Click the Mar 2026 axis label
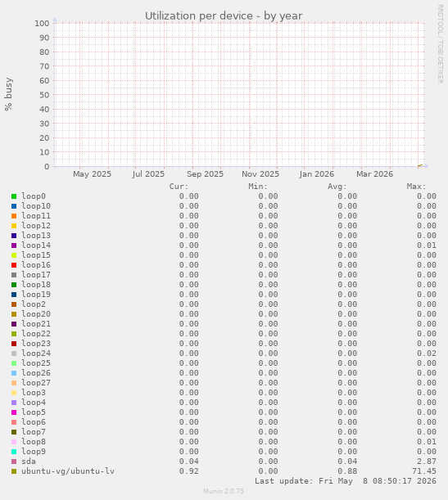The height and width of the screenshot is (500, 448). tap(374, 174)
